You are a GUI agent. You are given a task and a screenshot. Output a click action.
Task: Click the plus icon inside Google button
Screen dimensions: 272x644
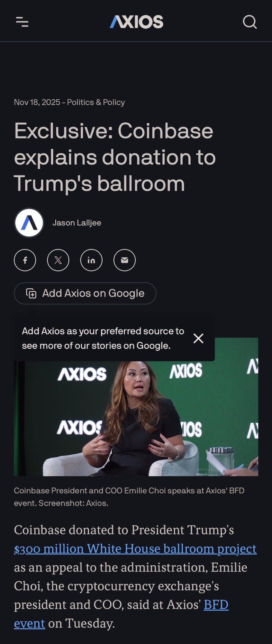31,293
